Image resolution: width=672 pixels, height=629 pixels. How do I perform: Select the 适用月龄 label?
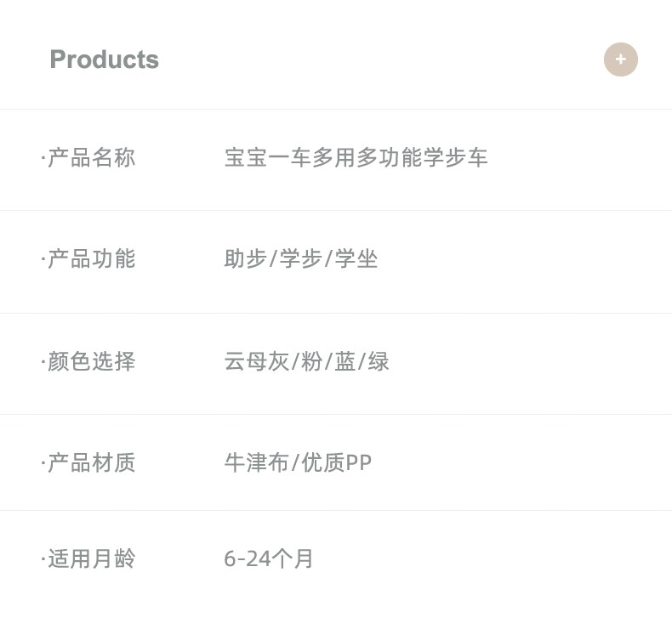point(91,558)
